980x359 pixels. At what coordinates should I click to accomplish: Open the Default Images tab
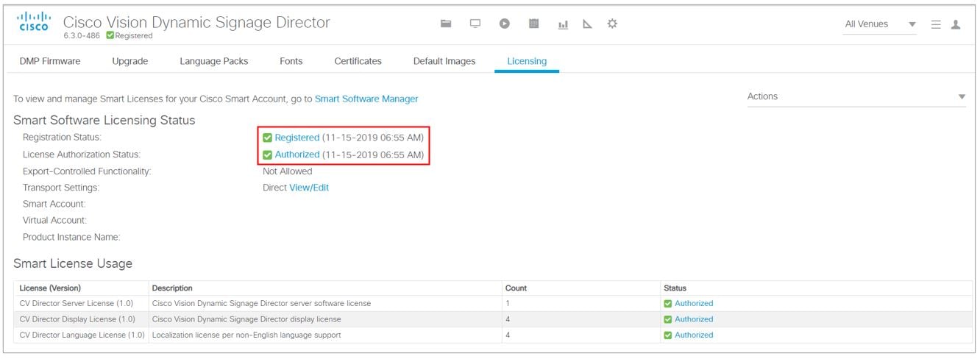[444, 61]
